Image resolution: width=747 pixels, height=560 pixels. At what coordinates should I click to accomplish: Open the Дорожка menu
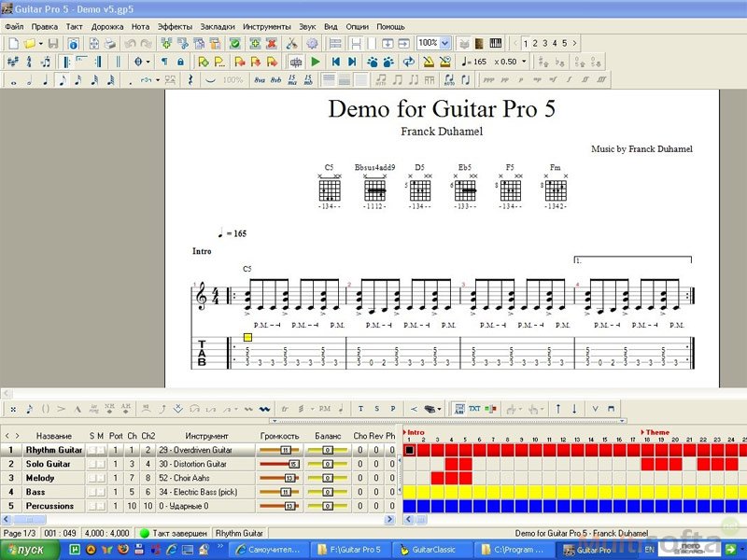coord(107,27)
